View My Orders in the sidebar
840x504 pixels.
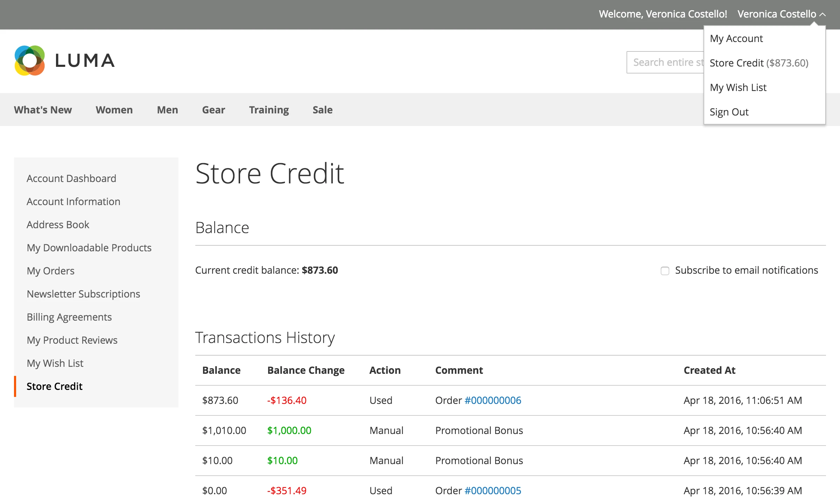pyautogui.click(x=50, y=271)
